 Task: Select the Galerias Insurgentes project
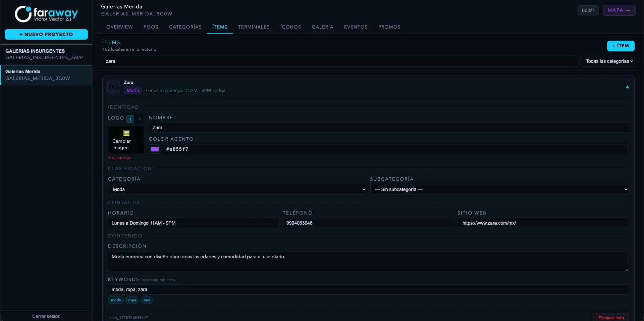[46, 54]
